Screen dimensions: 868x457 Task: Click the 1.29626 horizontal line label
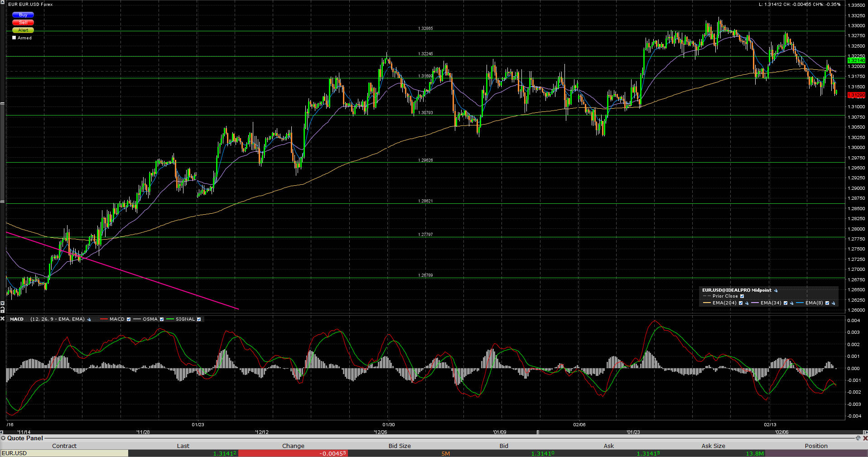click(x=425, y=160)
